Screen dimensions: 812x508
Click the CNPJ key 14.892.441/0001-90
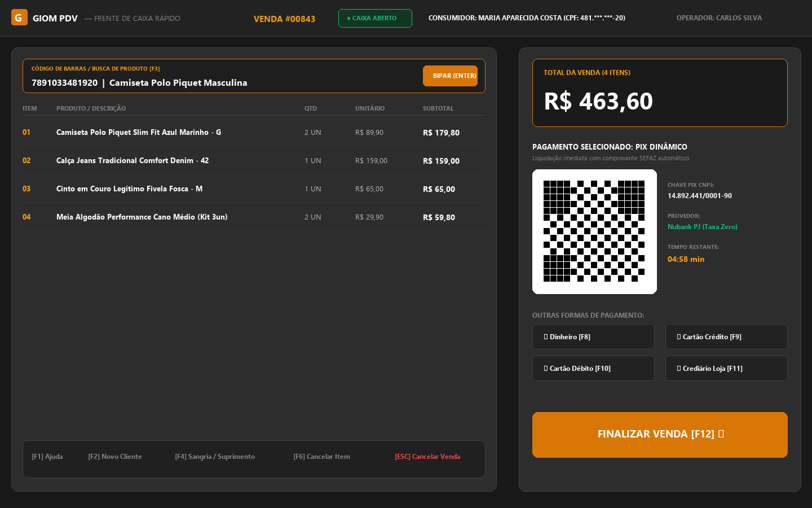coord(700,196)
